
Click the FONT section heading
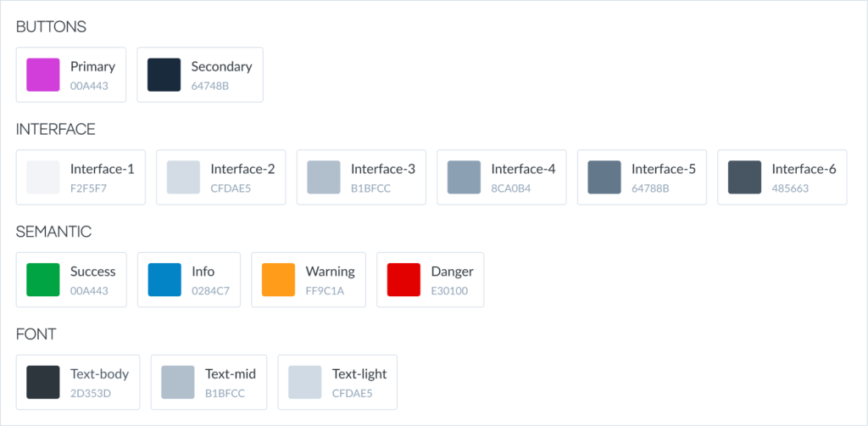[36, 334]
